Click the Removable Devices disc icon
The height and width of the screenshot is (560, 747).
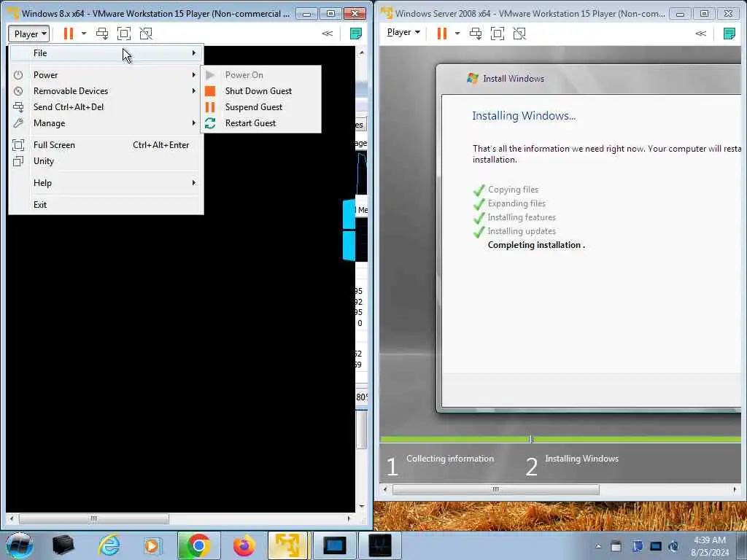tap(18, 91)
